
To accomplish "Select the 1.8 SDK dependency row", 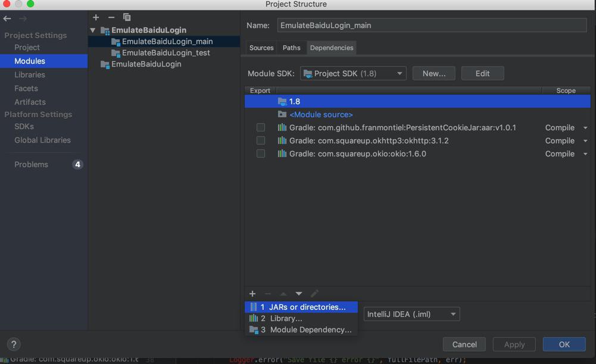I will [417, 101].
